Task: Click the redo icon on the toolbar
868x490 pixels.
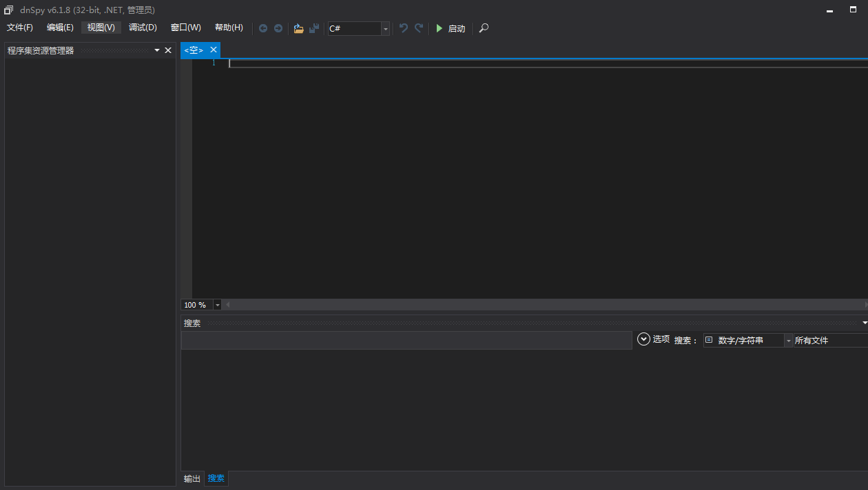Action: click(418, 28)
